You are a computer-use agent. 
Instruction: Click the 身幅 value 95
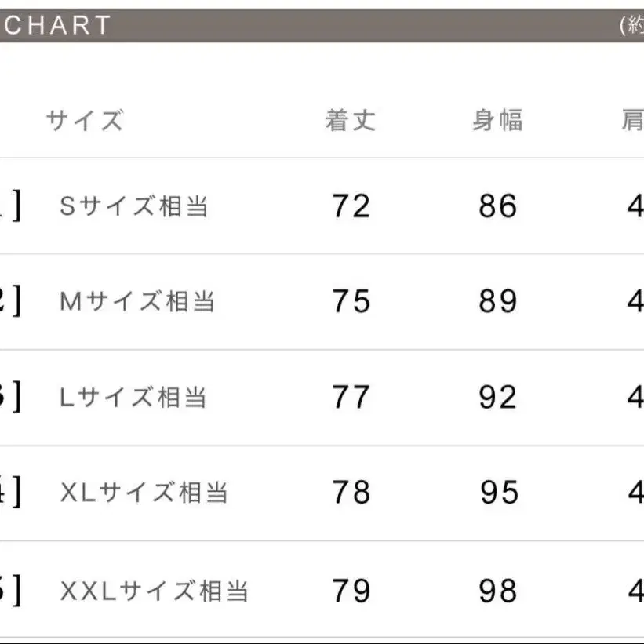pyautogui.click(x=500, y=493)
